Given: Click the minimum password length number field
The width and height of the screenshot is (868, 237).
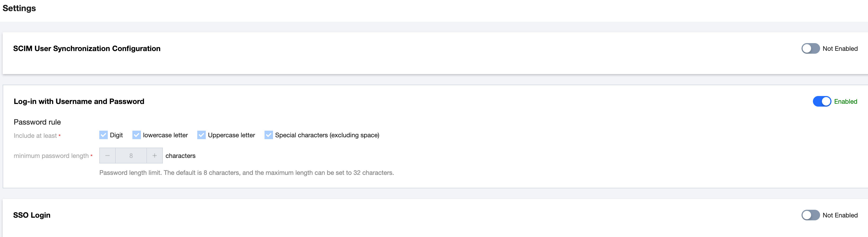Looking at the screenshot, I should click(x=131, y=156).
